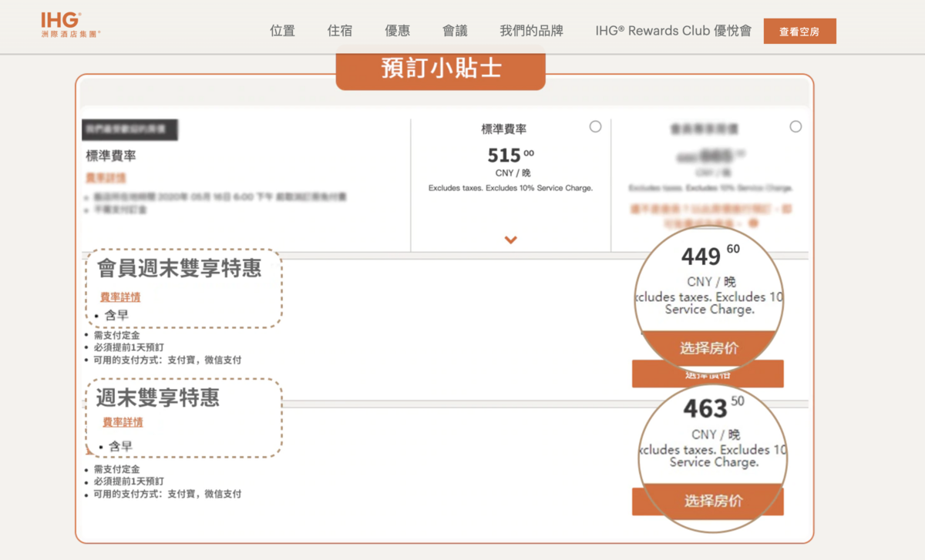The image size is (925, 560).
Task: Select the blurred member rate radio button
Action: (x=795, y=126)
